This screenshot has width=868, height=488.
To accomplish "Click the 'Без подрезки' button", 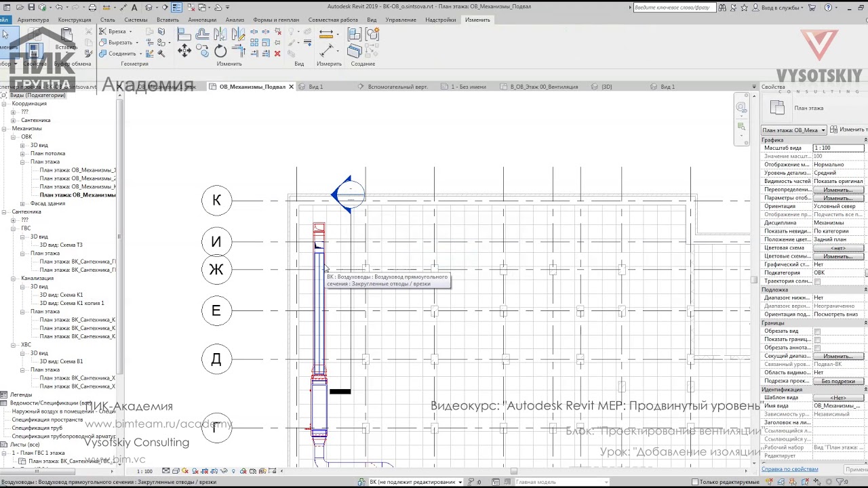I will 838,382.
